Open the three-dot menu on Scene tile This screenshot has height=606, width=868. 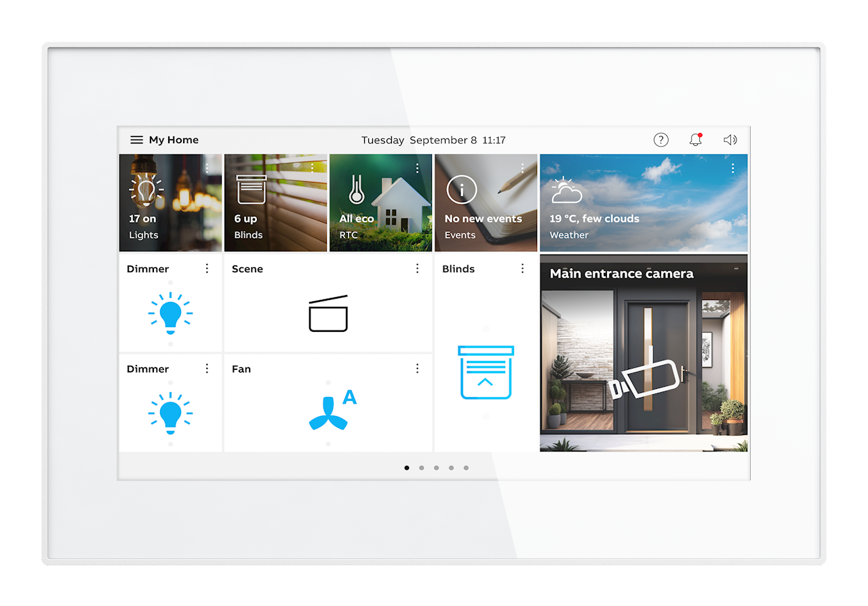click(417, 269)
